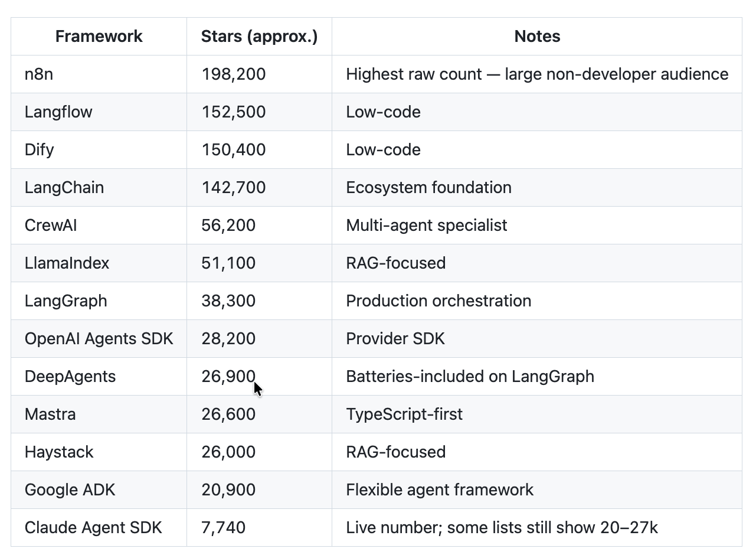Click the 'Ecosystem foundation' note
This screenshot has width=756, height=555.
[429, 188]
